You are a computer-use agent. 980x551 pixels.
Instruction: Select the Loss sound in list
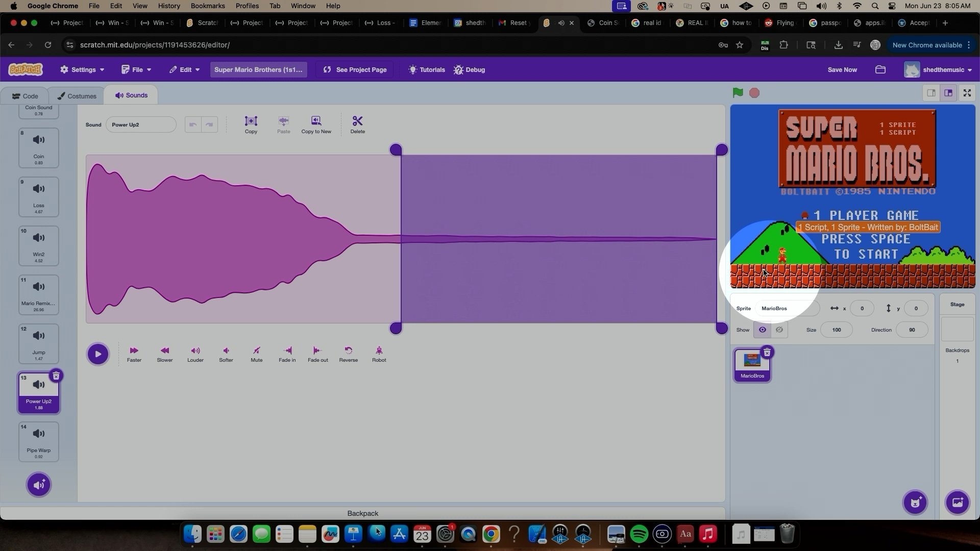pyautogui.click(x=39, y=197)
